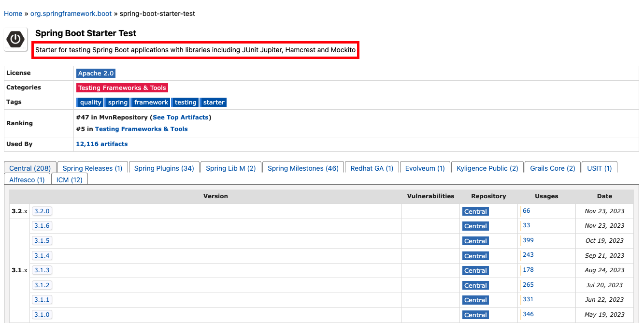Image resolution: width=644 pixels, height=323 pixels.
Task: Open Testing Frameworks & Tools ranking link
Action: (141, 129)
